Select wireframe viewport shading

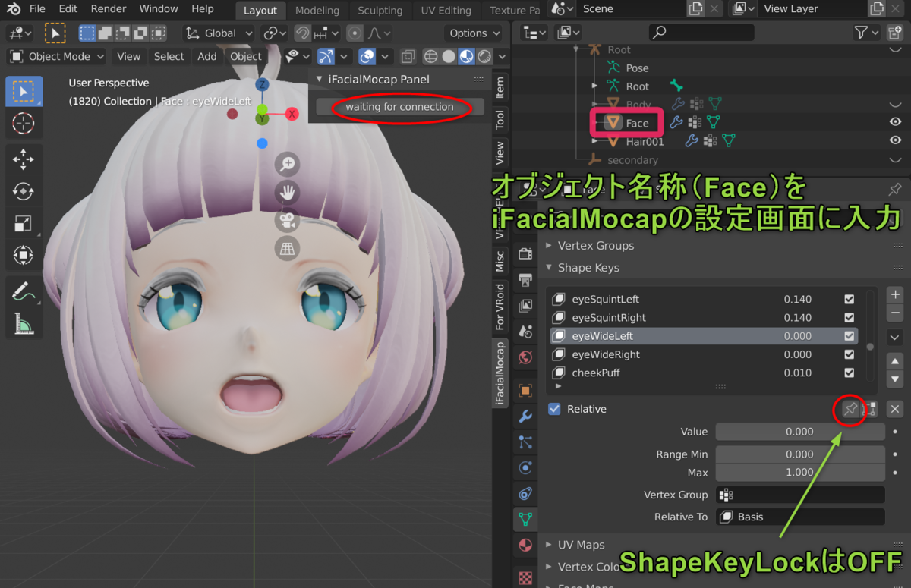[x=430, y=56]
